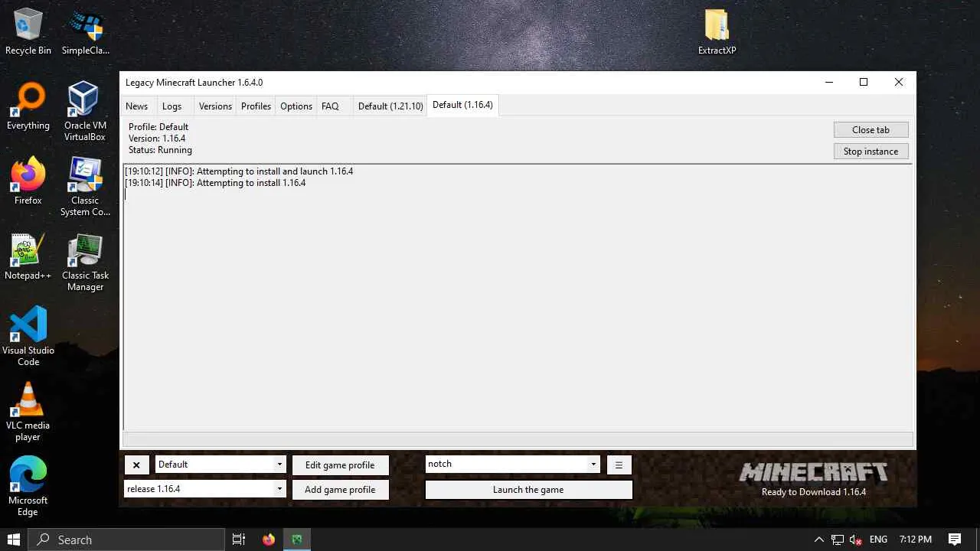Click the muted volume tray icon
Screen dimensions: 980x551
(x=857, y=540)
